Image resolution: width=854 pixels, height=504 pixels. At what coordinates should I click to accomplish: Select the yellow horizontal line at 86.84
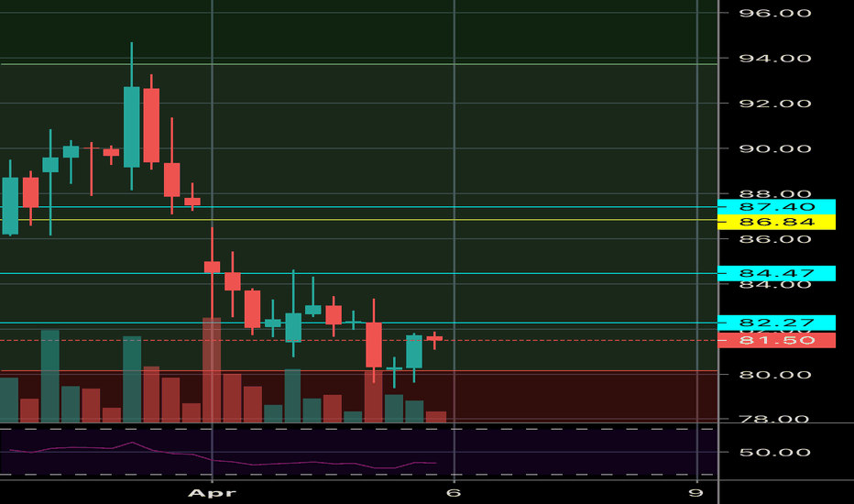coord(359,220)
